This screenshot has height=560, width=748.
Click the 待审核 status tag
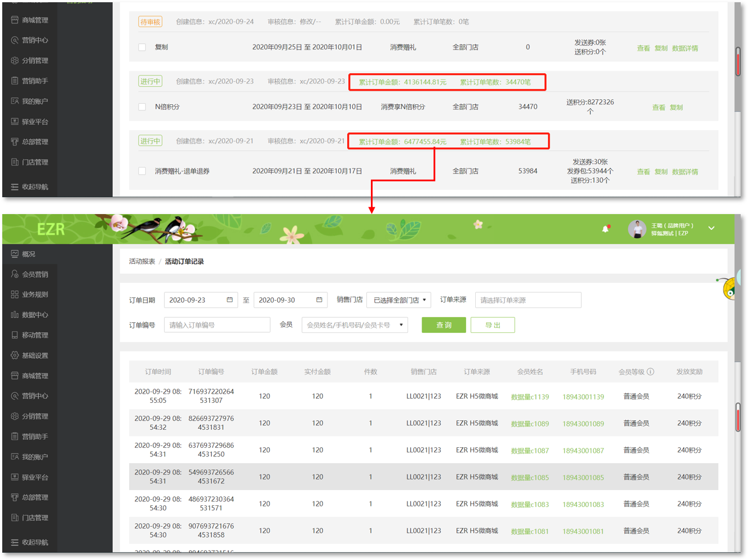(x=150, y=22)
